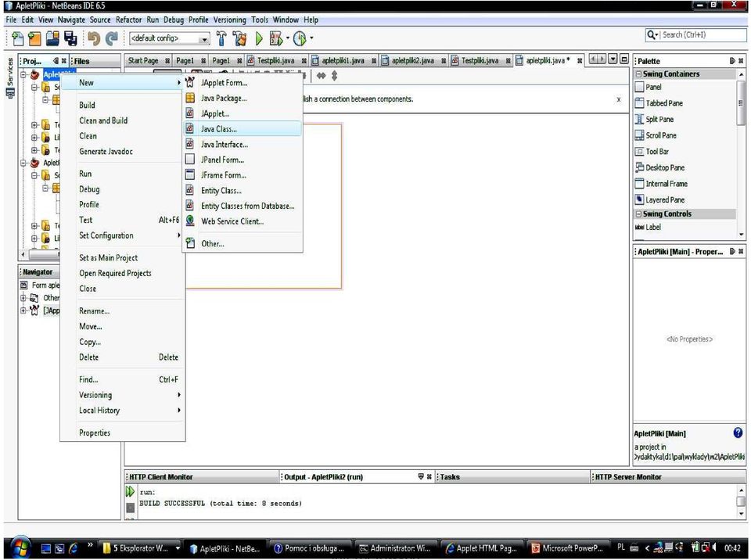The width and height of the screenshot is (751, 560).
Task: Collapse the Swing Controls palette section
Action: coord(638,214)
